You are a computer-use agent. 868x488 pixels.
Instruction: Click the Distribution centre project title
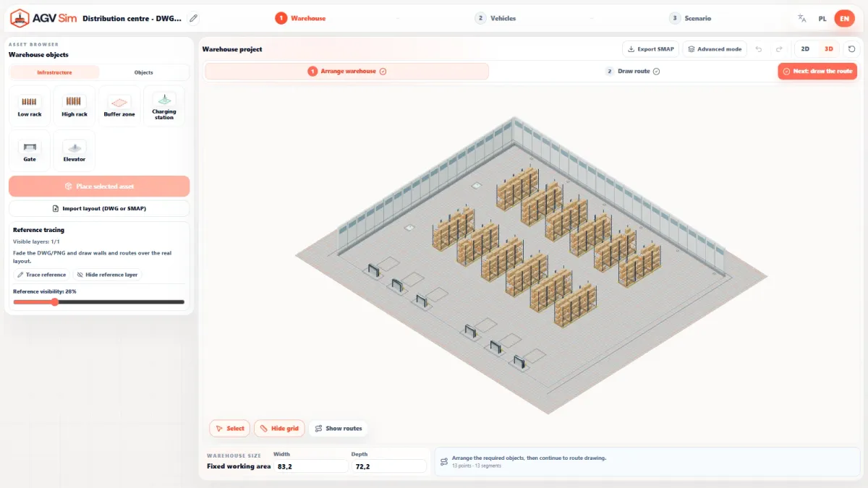132,18
